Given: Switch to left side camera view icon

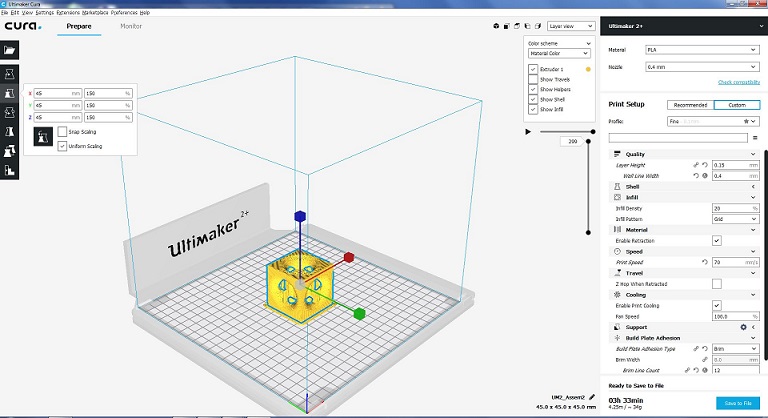Looking at the screenshot, I should point(527,26).
